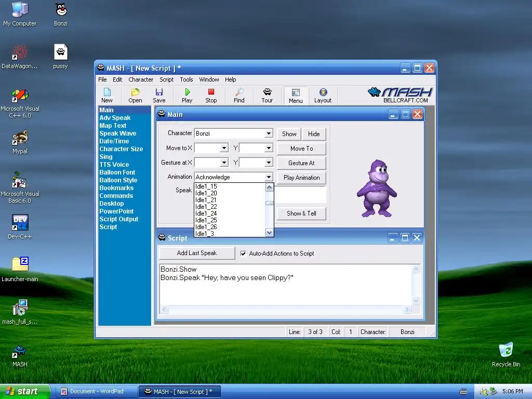Collapse the Animation dropdown arrow
The image size is (532, 399).
coord(269,177)
